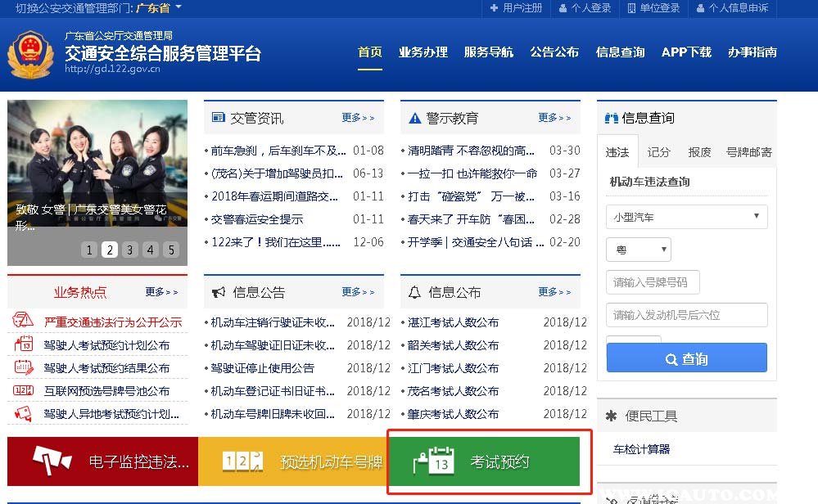Open the 小型汽车 vehicle type dropdown
Screen dimensions: 818x504
(x=686, y=217)
